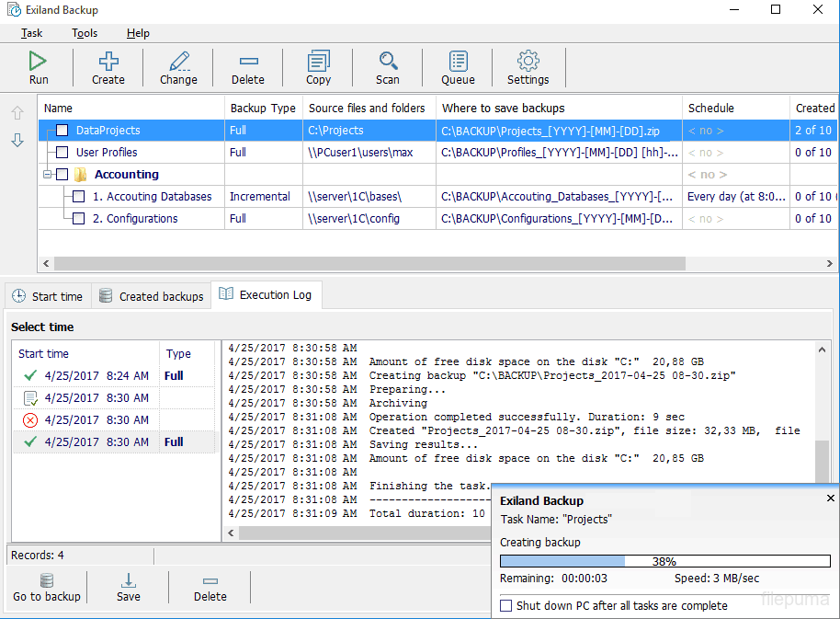Image resolution: width=840 pixels, height=619 pixels.
Task: Open the Tools menu
Action: pyautogui.click(x=85, y=33)
